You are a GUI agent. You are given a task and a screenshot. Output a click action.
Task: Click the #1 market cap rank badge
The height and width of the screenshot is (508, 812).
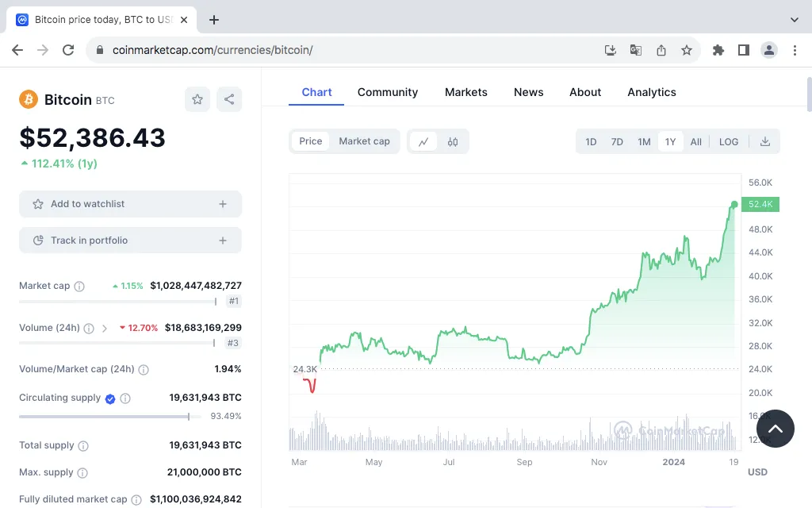[234, 301]
